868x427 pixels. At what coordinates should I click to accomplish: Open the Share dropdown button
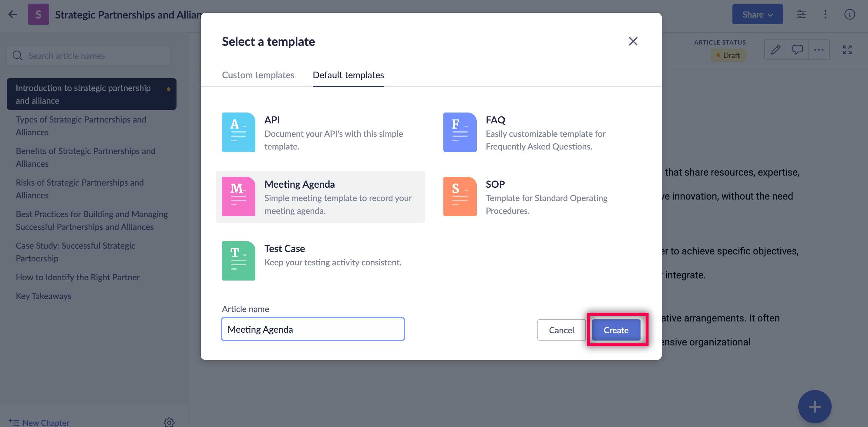click(x=757, y=15)
